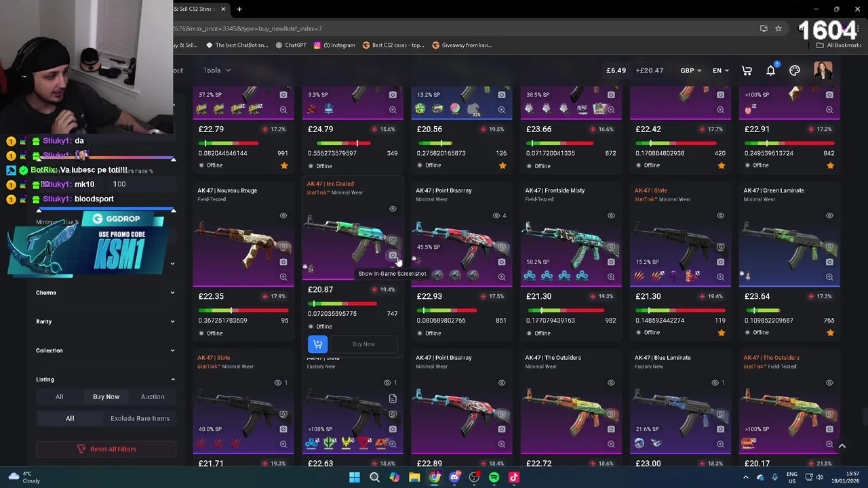Select the Buy Now listing filter
This screenshot has height=488, width=868.
coord(106,396)
